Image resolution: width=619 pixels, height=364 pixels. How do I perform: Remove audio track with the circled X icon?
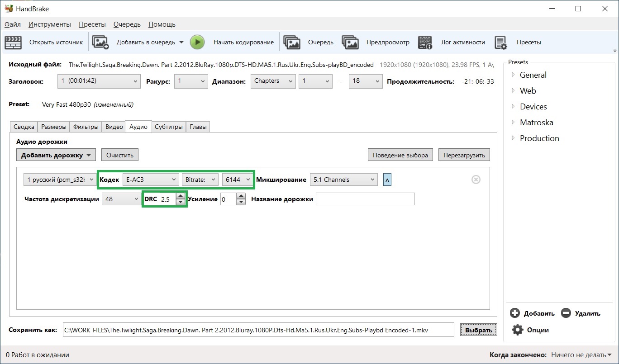pyautogui.click(x=476, y=180)
